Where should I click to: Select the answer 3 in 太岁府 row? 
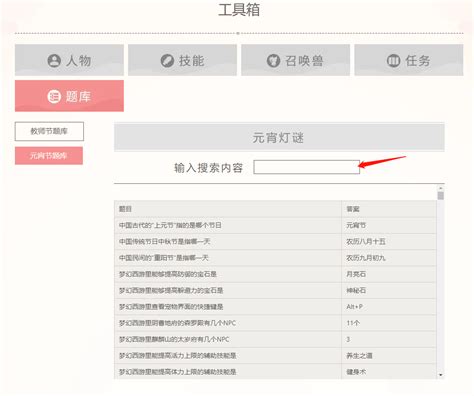click(348, 339)
